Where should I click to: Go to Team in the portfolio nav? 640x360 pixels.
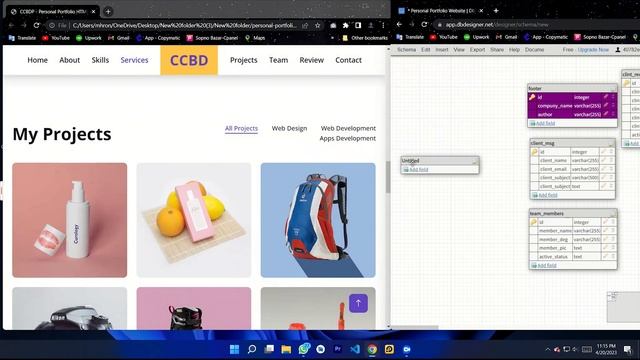tap(278, 60)
